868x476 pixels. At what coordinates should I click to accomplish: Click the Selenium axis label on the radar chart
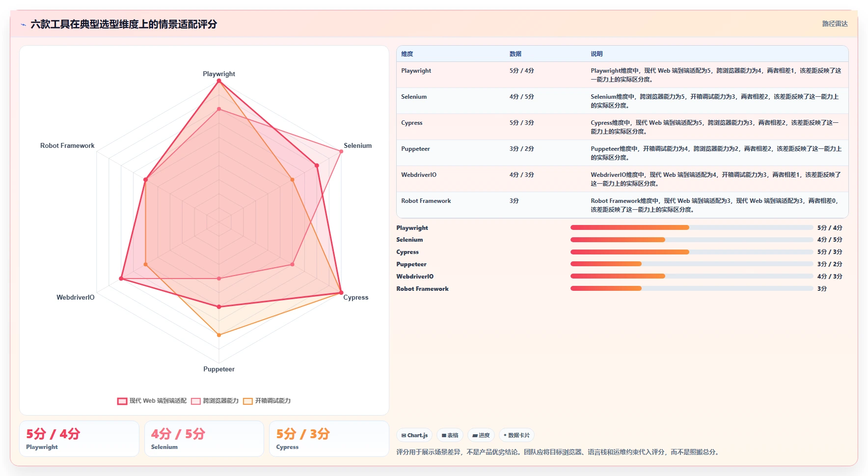[357, 145]
